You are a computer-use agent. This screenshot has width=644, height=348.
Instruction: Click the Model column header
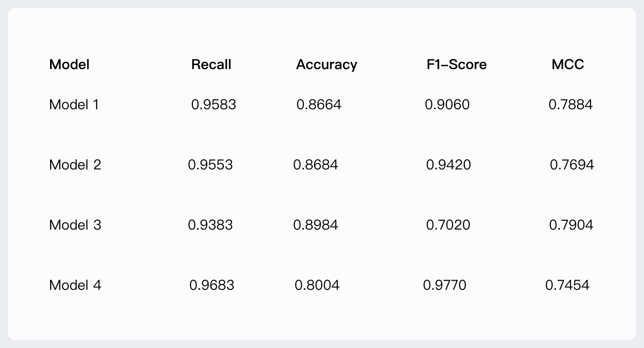69,64
